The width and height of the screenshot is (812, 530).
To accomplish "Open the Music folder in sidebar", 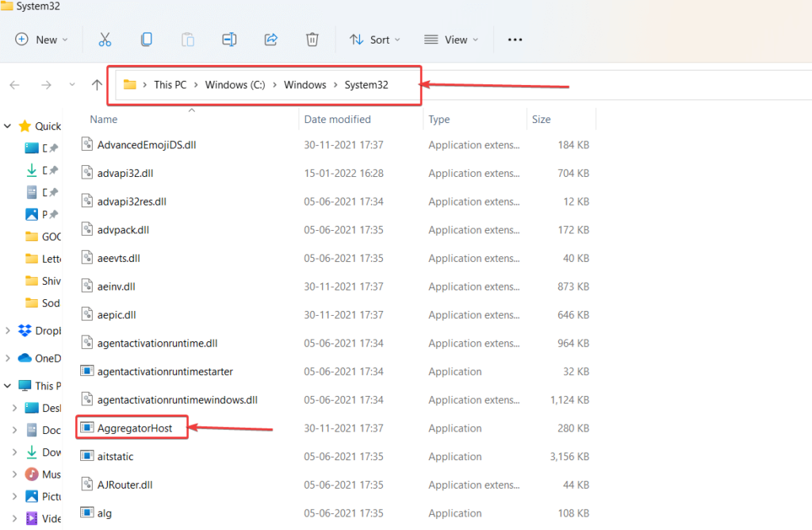I will pyautogui.click(x=43, y=474).
